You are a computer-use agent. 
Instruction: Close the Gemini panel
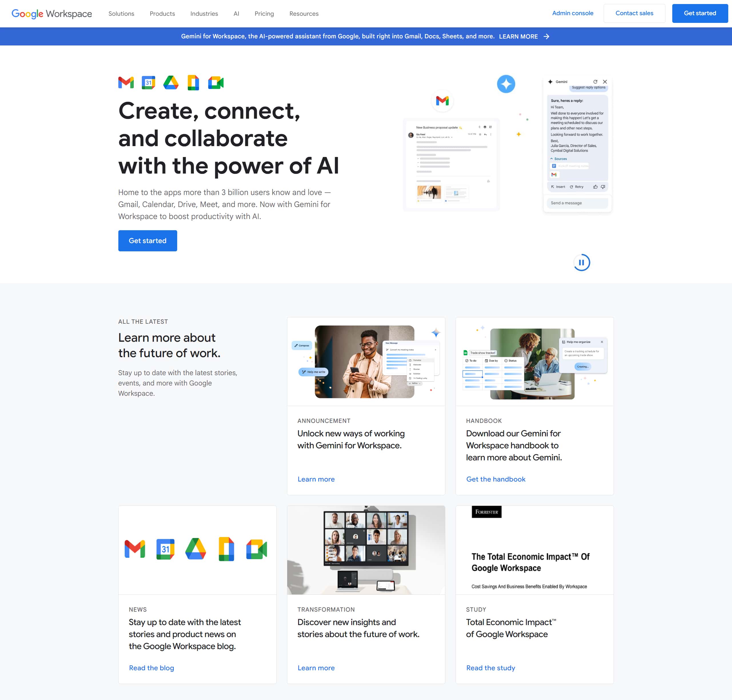click(605, 82)
